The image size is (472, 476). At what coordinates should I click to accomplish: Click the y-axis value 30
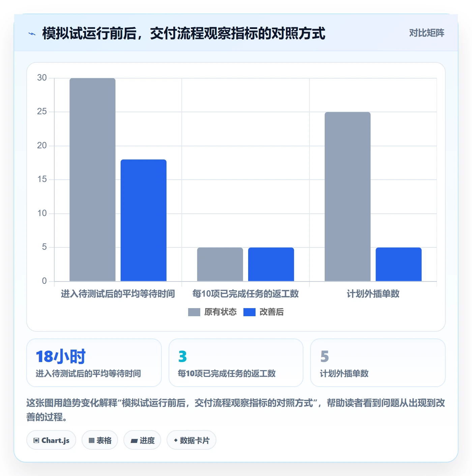(x=42, y=78)
